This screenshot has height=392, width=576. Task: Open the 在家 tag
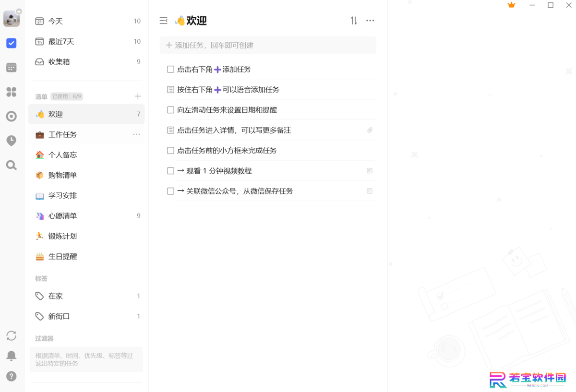click(x=86, y=296)
